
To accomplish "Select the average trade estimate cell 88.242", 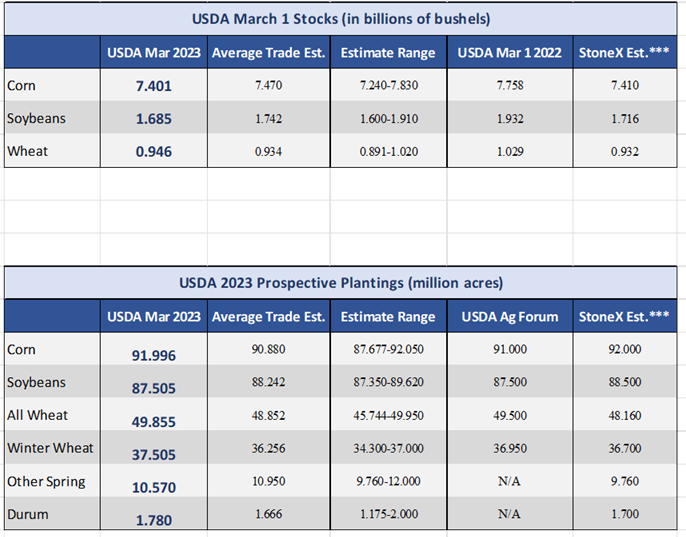I will (268, 382).
